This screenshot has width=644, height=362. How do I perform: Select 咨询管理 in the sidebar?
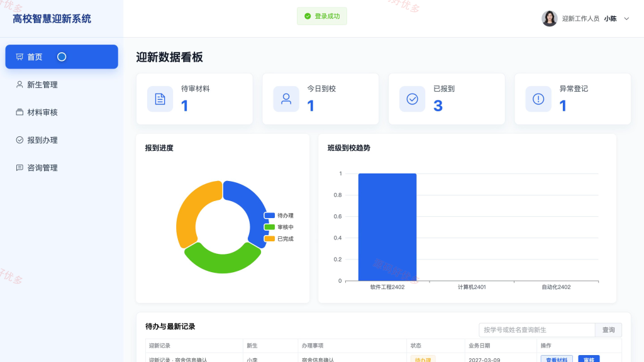tap(62, 167)
